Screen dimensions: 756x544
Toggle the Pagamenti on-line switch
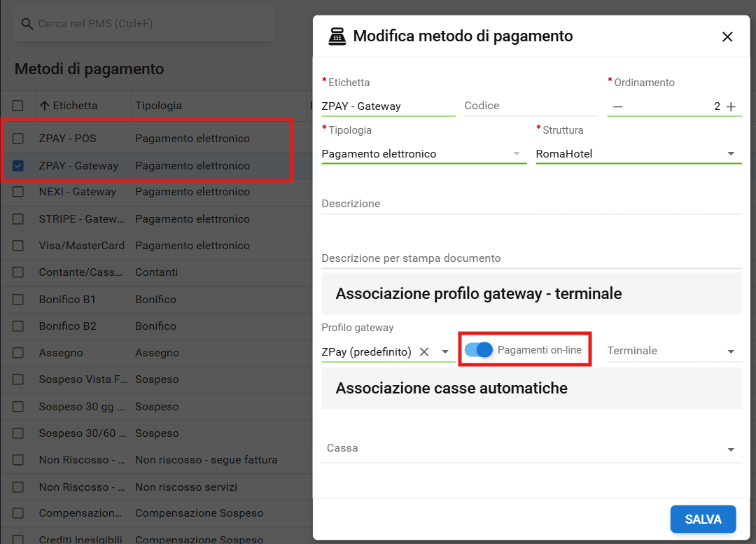coord(479,350)
